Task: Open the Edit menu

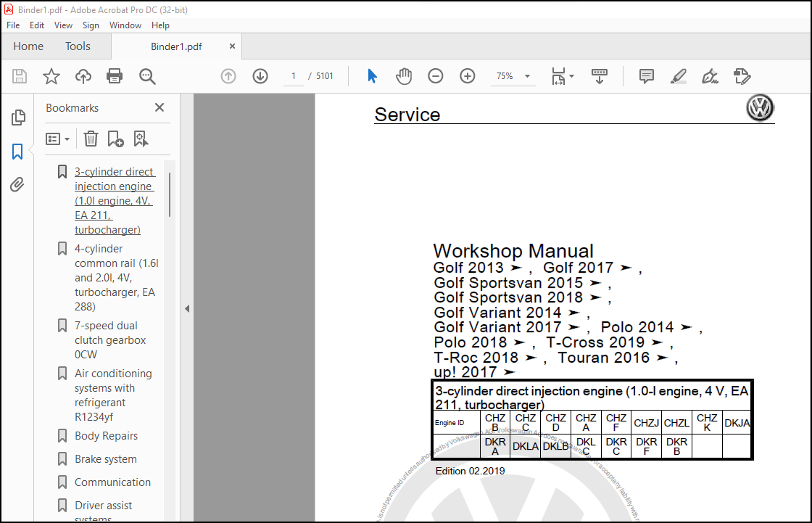Action: pos(37,25)
